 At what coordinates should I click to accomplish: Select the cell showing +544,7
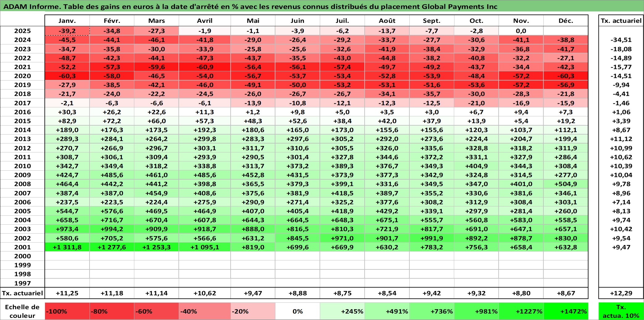(x=67, y=211)
